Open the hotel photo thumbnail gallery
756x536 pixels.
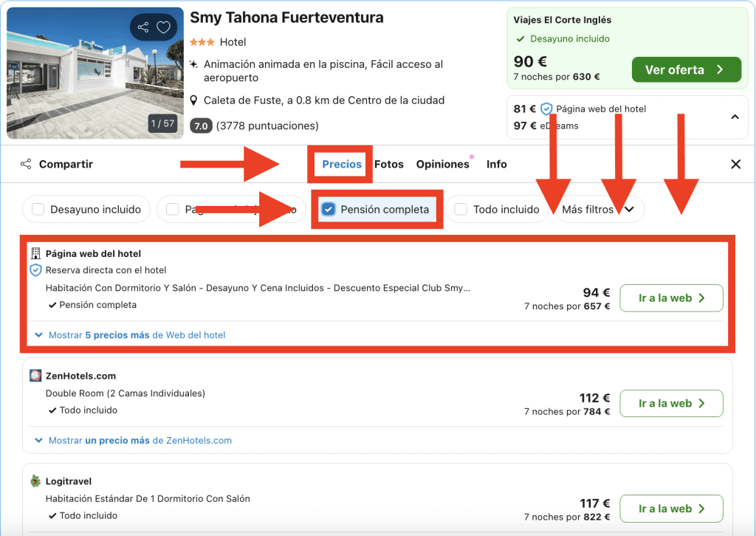pos(94,72)
